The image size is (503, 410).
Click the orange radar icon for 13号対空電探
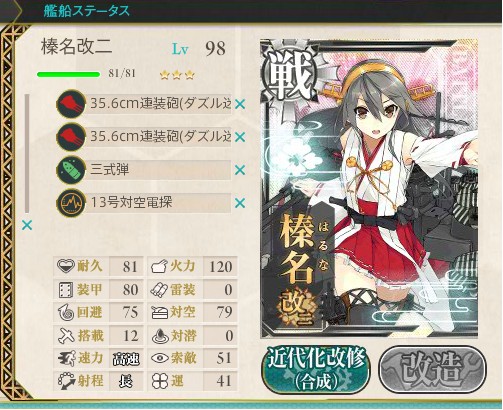click(x=70, y=203)
